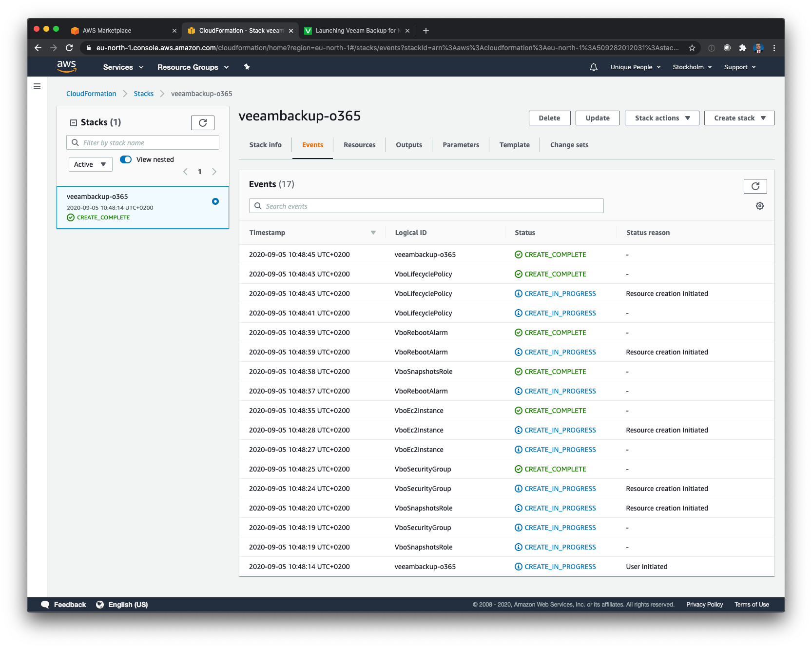Click the Feedback speech bubble icon
The width and height of the screenshot is (812, 648).
[45, 605]
